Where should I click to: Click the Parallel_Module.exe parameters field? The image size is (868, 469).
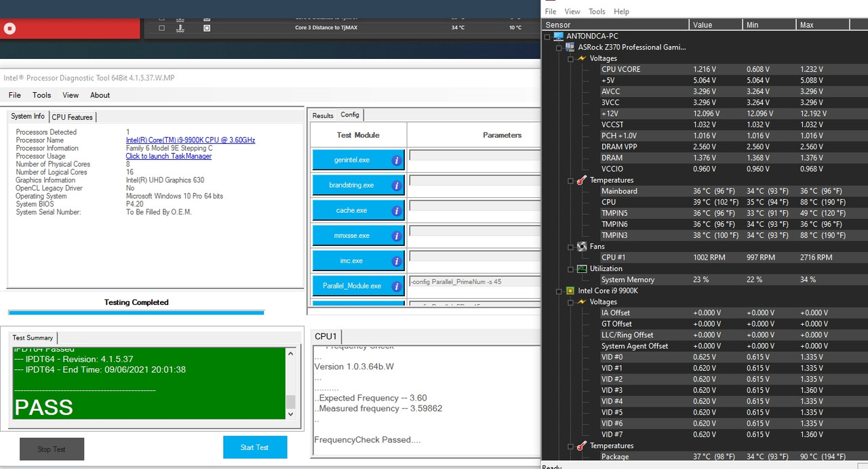[475, 281]
